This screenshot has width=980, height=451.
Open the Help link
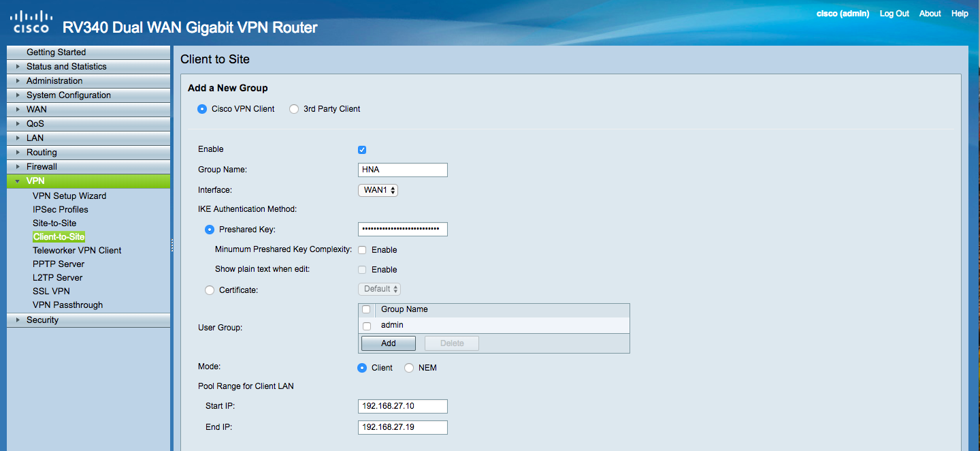click(960, 14)
